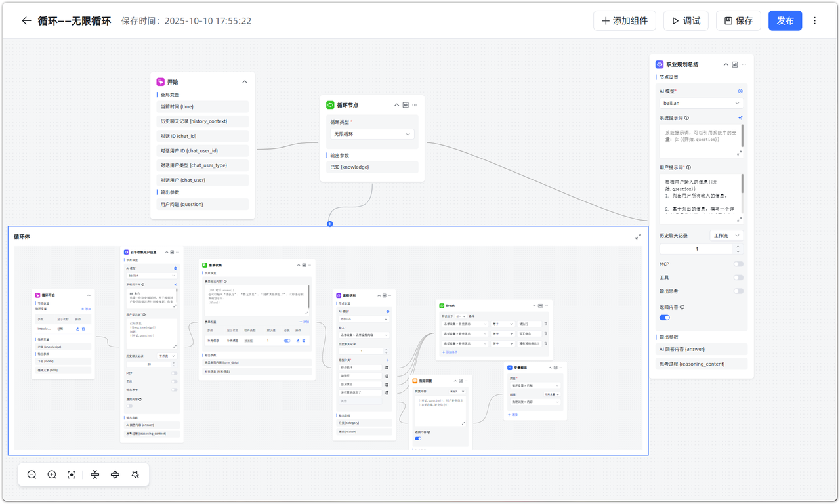
Task: Click the 添加组件 button
Action: [624, 21]
